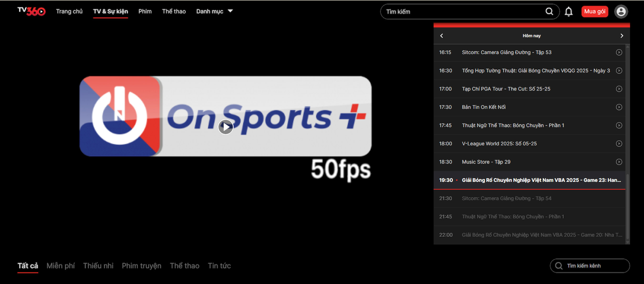Select the Tất cả channel tab
The height and width of the screenshot is (284, 644).
(x=28, y=266)
